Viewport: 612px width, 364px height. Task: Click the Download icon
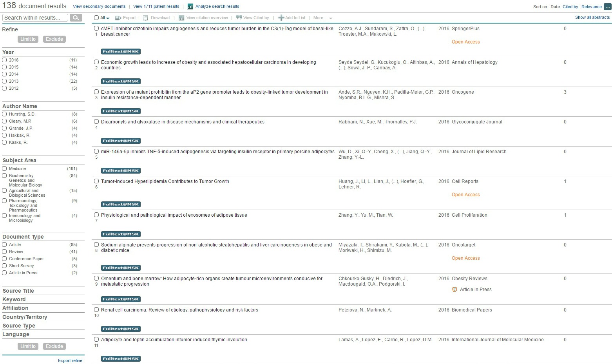click(x=145, y=18)
